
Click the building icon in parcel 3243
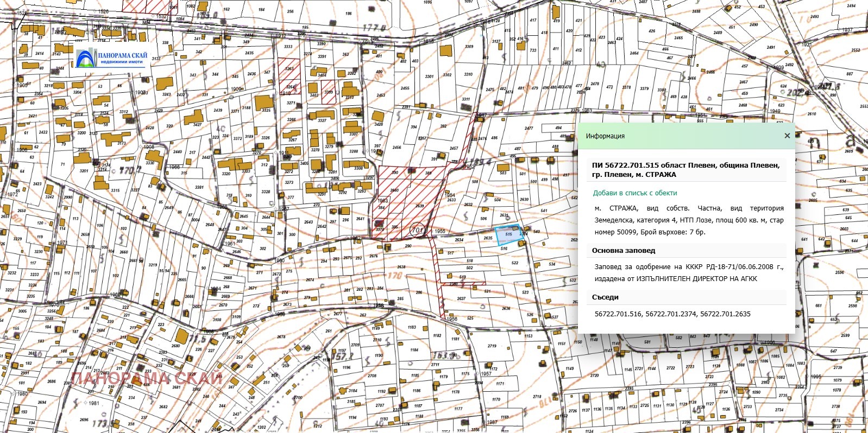[x=163, y=84]
